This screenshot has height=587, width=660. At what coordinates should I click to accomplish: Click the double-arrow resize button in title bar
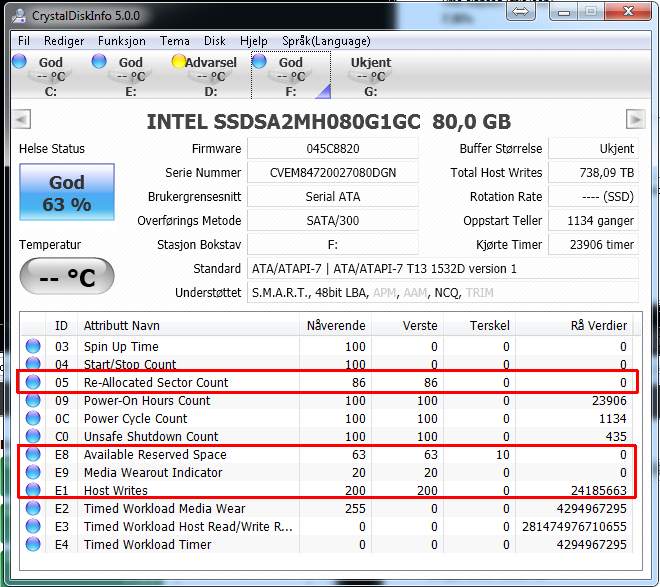(x=521, y=11)
